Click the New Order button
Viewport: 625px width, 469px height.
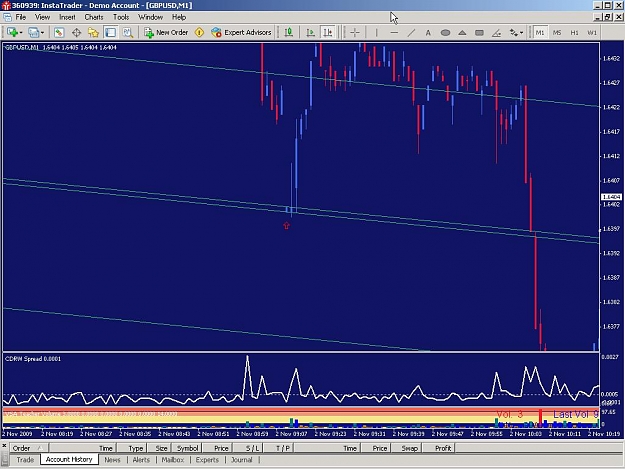click(x=166, y=32)
